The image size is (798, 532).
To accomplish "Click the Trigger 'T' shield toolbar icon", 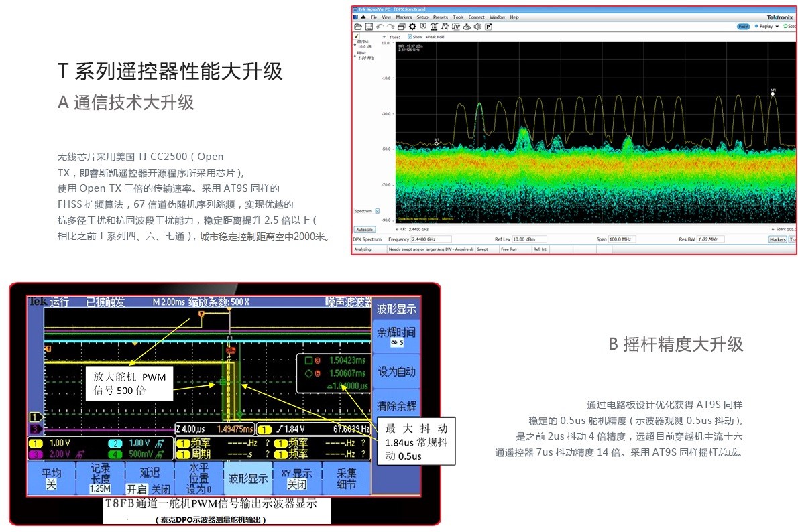I will [x=423, y=26].
